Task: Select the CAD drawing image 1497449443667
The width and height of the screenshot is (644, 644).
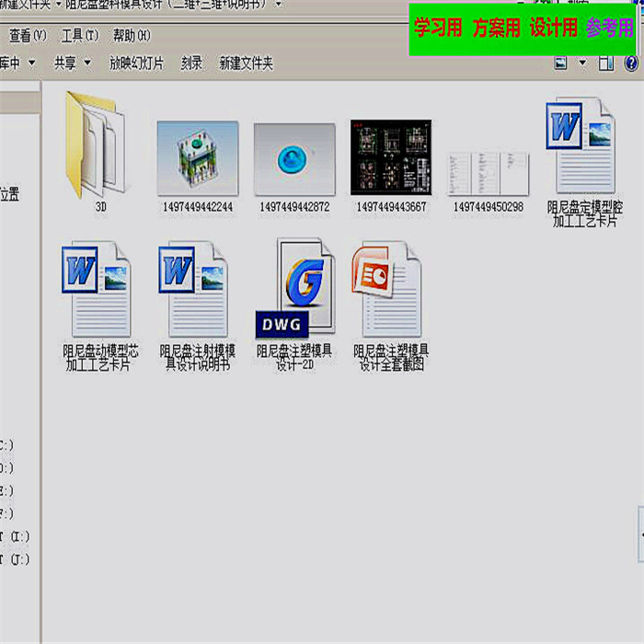Action: [391, 157]
